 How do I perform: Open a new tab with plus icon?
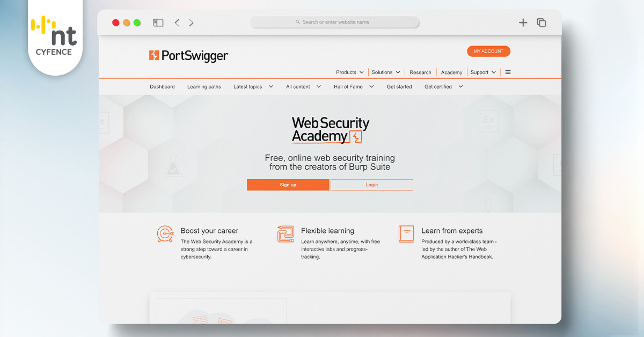[523, 23]
